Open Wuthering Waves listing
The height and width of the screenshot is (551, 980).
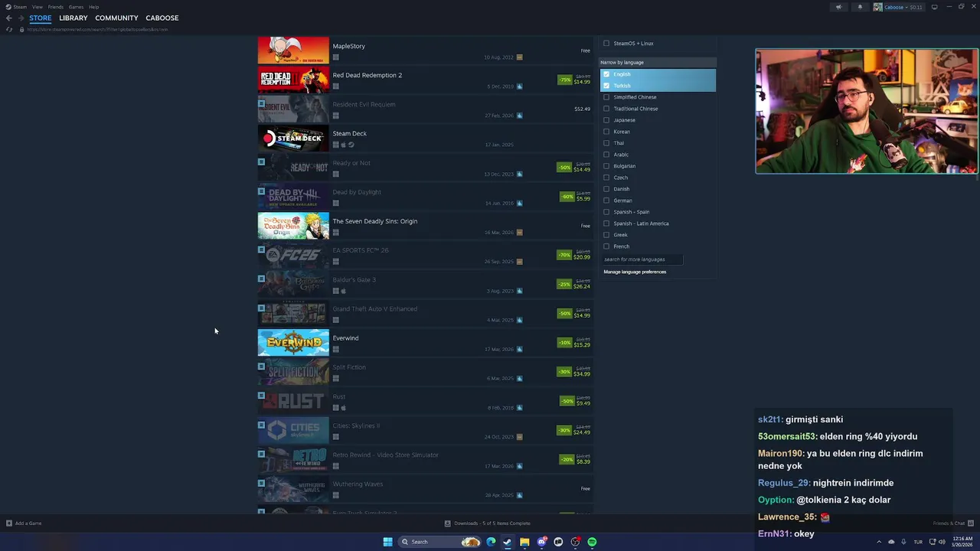425,489
